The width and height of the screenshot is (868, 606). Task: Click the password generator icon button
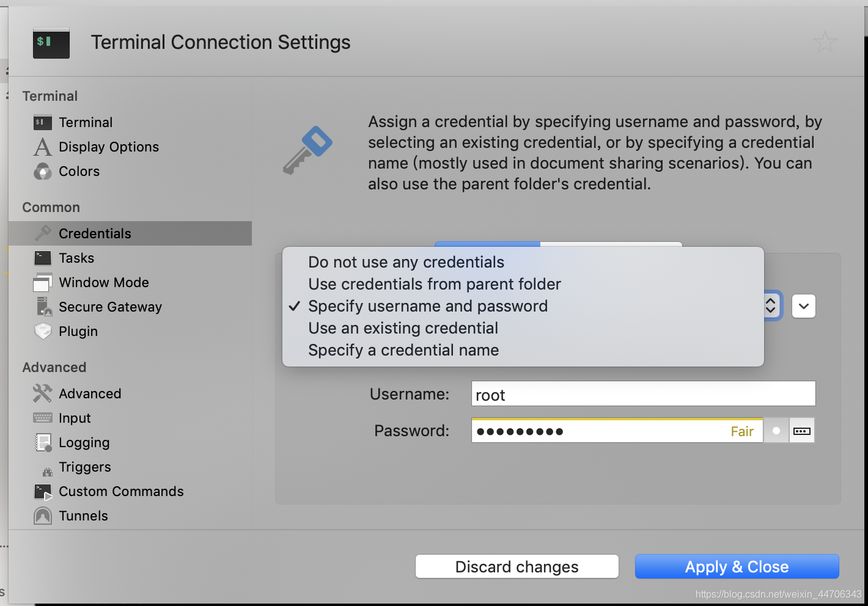[802, 431]
